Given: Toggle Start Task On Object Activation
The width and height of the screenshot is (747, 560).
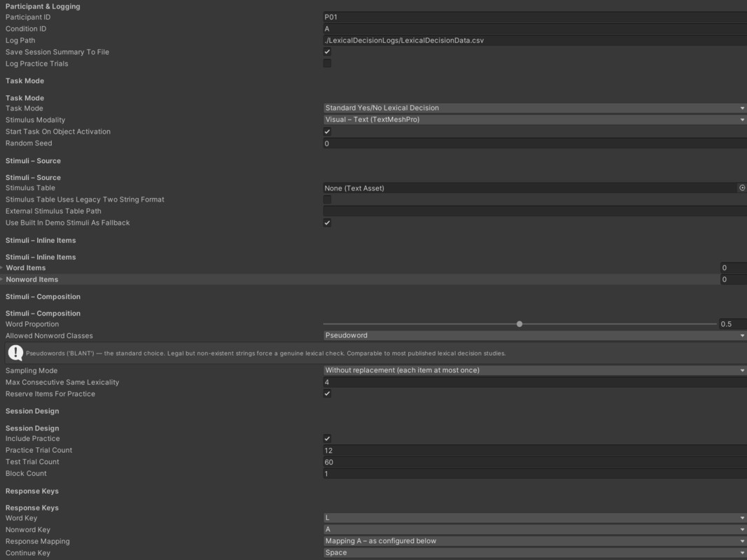Looking at the screenshot, I should (327, 132).
